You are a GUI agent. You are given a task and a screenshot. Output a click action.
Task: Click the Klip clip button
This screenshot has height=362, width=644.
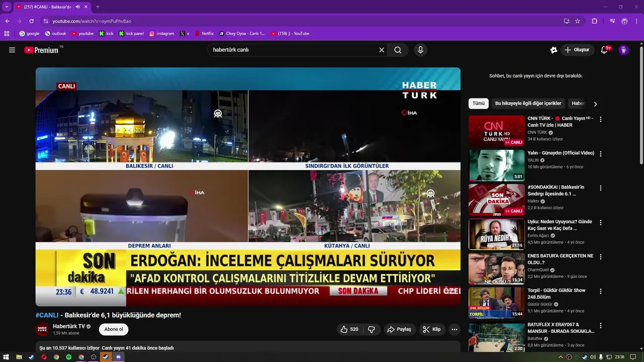(x=432, y=329)
